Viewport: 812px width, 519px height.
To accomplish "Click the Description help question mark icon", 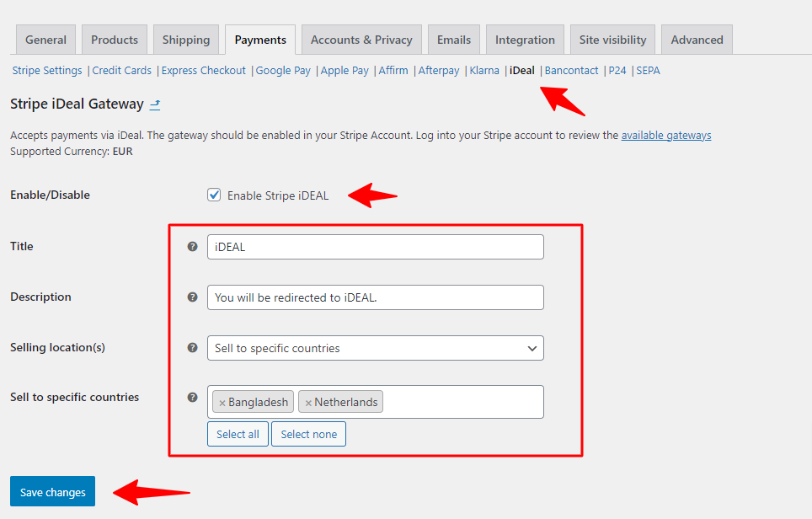I will (x=193, y=297).
